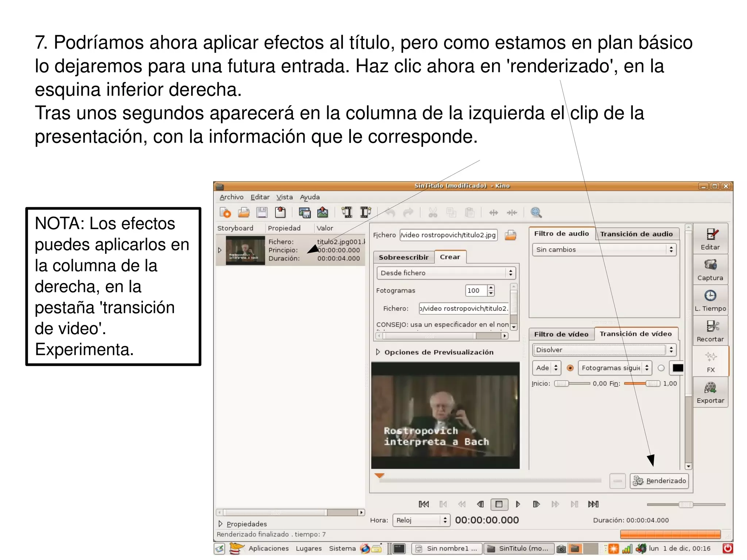747x560 pixels.
Task: Expand the storyboard clip row triangle
Action: (x=220, y=250)
